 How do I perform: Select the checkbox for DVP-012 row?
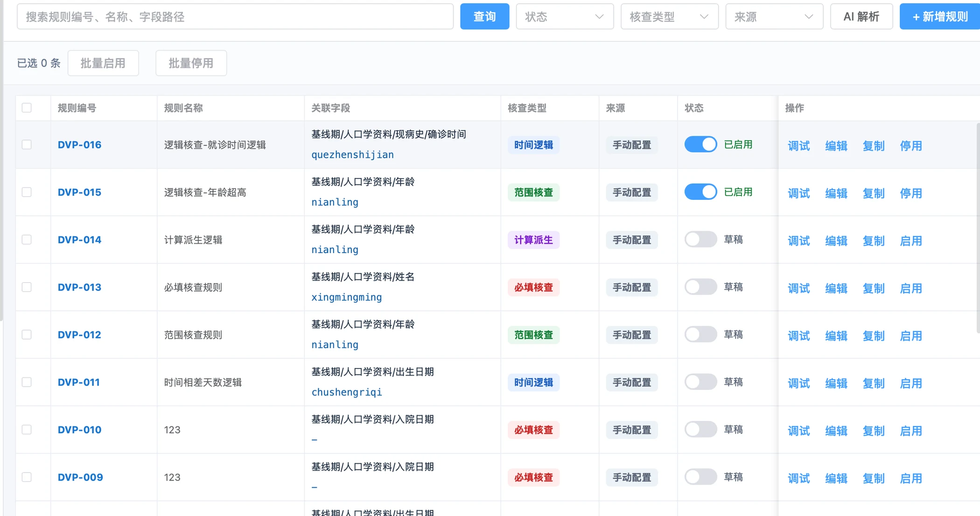[x=27, y=335]
